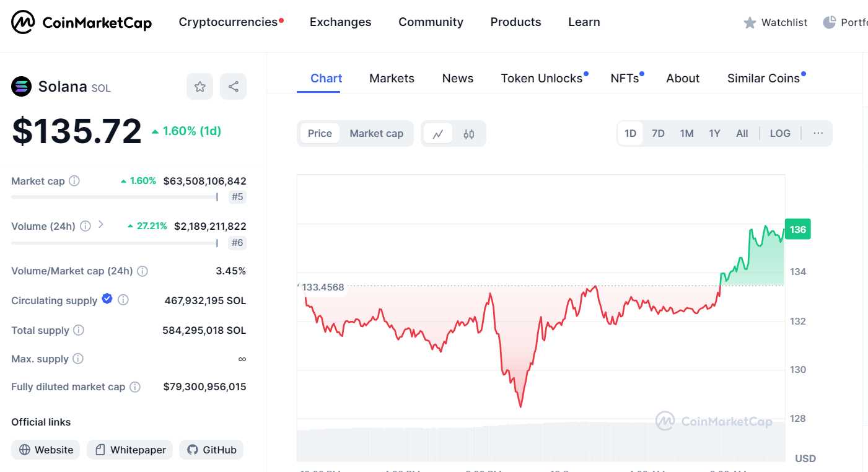
Task: Click the market cap rank bar
Action: 115,197
